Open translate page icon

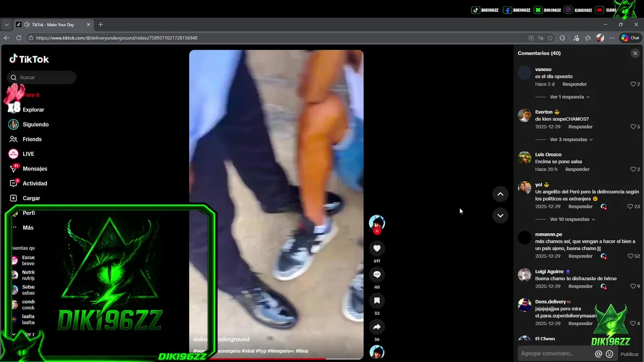tap(541, 38)
